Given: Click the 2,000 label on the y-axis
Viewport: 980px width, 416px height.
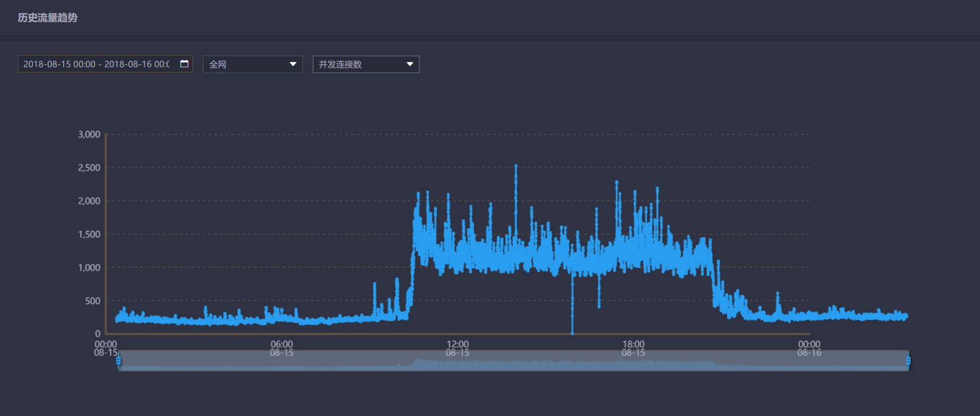Looking at the screenshot, I should (x=89, y=201).
